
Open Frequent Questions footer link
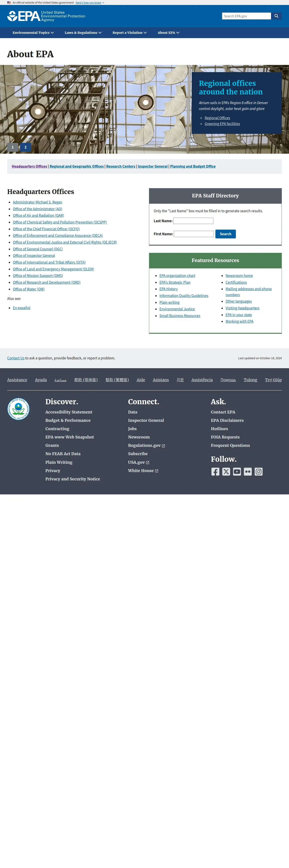(230, 445)
